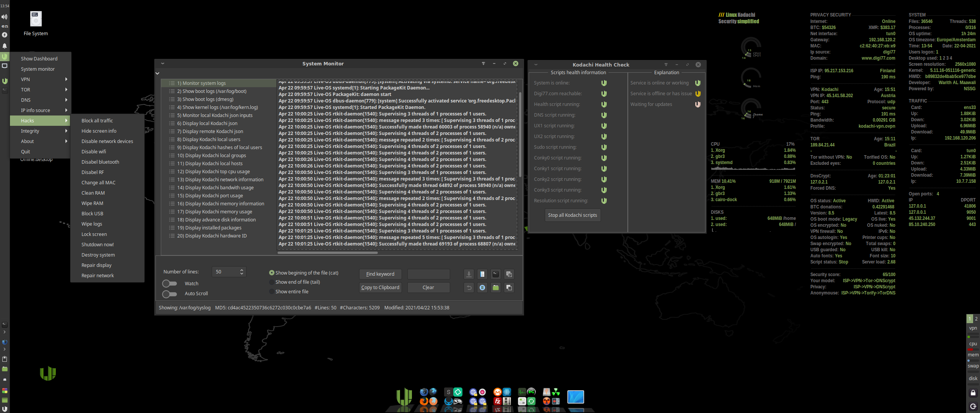Select Destroy system menu entry
The width and height of the screenshot is (980, 413).
(x=107, y=255)
